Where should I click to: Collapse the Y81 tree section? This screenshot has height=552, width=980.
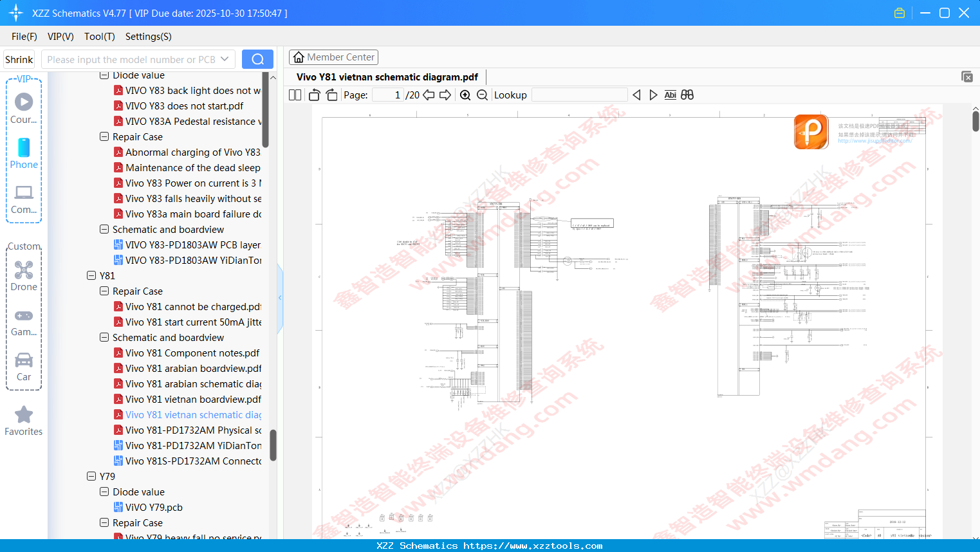pos(91,275)
